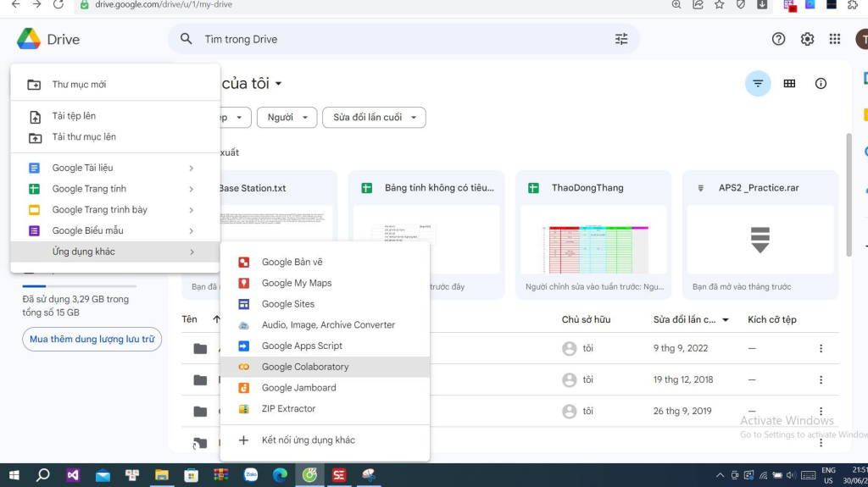This screenshot has height=487, width=868.
Task: Click 'Kích cỡ tệp' column header
Action: (x=771, y=320)
